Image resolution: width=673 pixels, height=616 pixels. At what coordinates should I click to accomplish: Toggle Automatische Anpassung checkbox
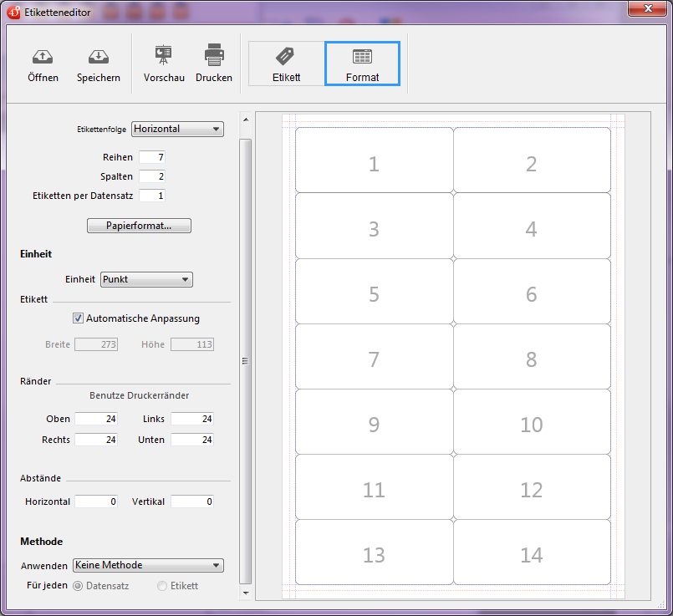point(79,318)
